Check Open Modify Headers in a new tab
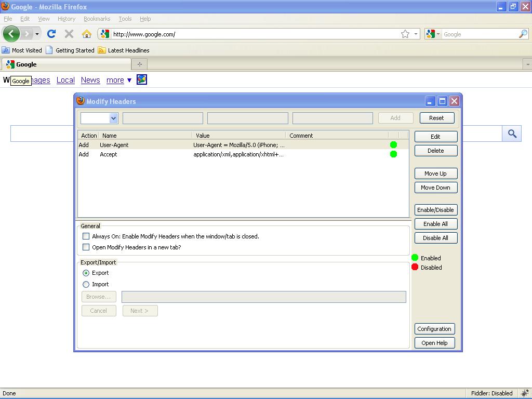This screenshot has width=532, height=399. [x=86, y=247]
